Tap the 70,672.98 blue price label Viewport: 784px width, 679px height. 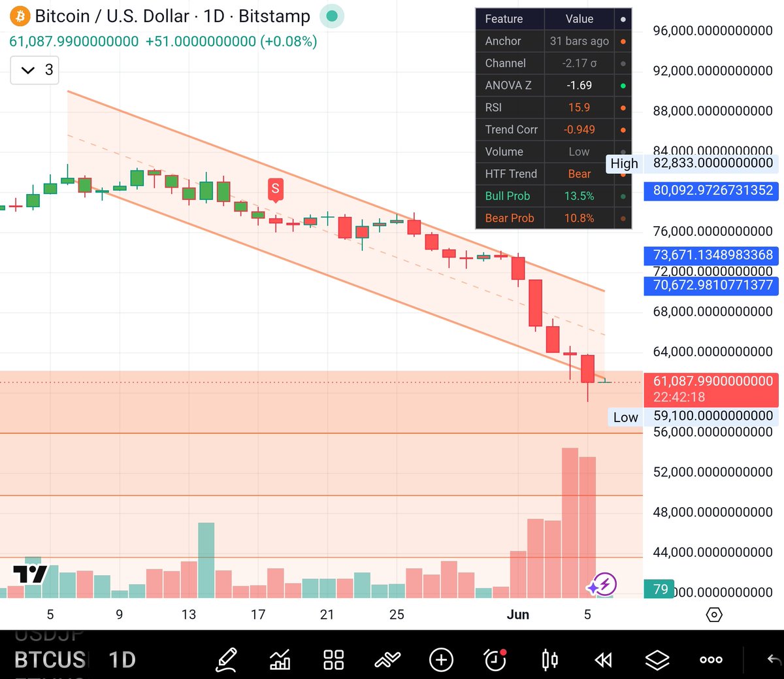tap(713, 285)
